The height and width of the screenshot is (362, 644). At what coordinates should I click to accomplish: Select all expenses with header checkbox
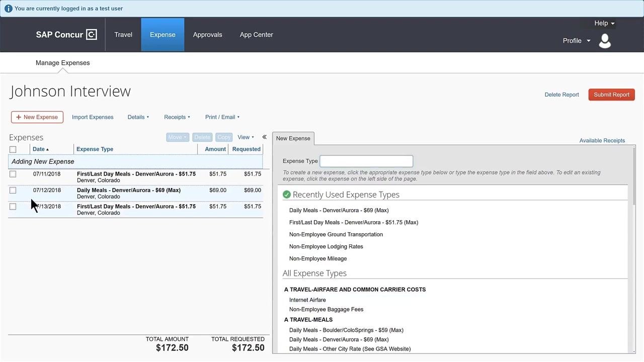click(13, 149)
